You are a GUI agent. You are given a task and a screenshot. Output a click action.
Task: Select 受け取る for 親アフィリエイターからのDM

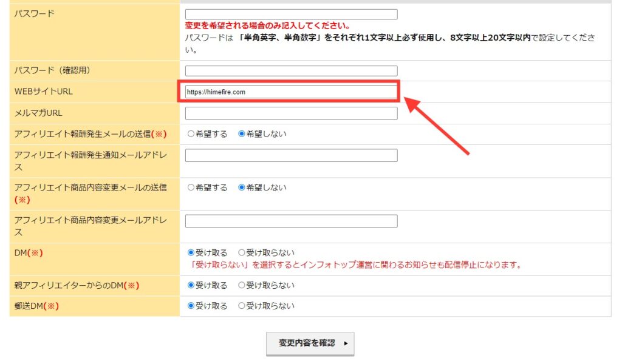click(x=191, y=285)
